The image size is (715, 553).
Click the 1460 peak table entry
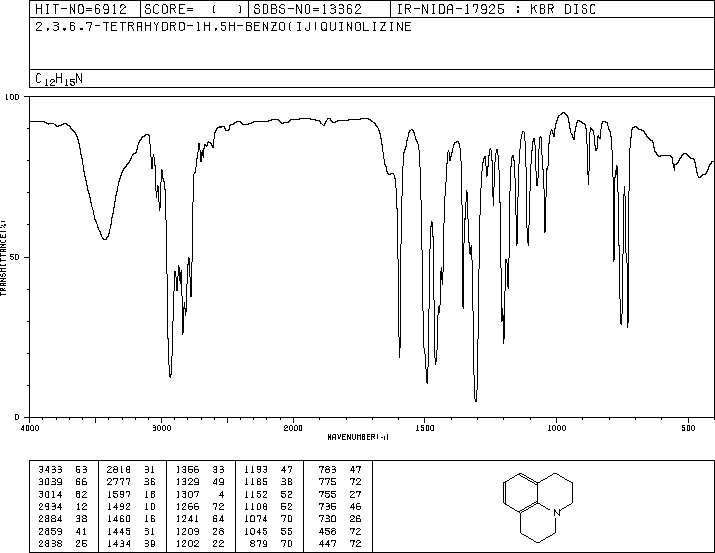point(119,519)
